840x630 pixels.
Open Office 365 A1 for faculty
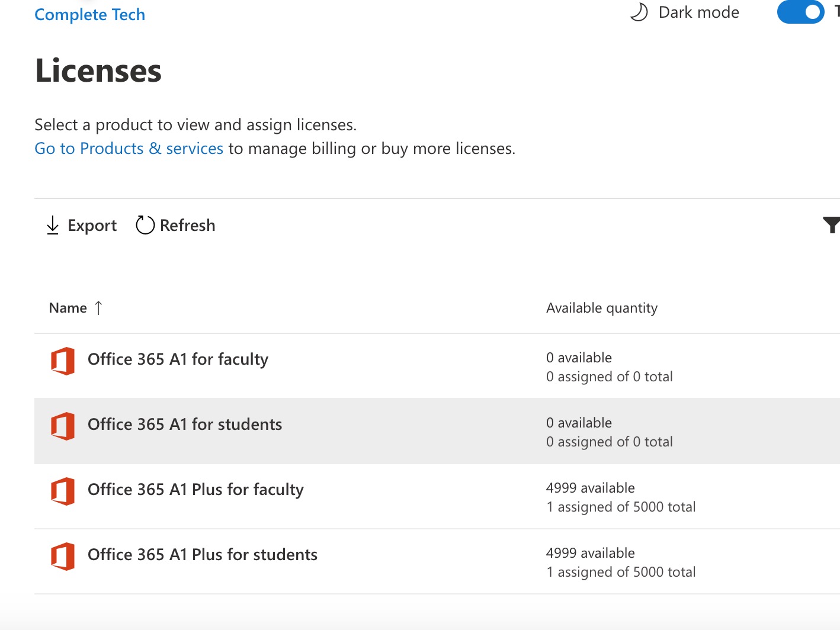(x=178, y=359)
